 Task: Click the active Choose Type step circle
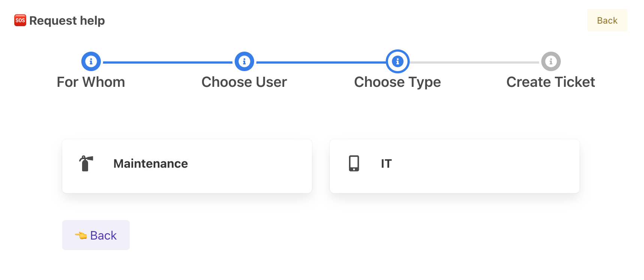coord(398,61)
